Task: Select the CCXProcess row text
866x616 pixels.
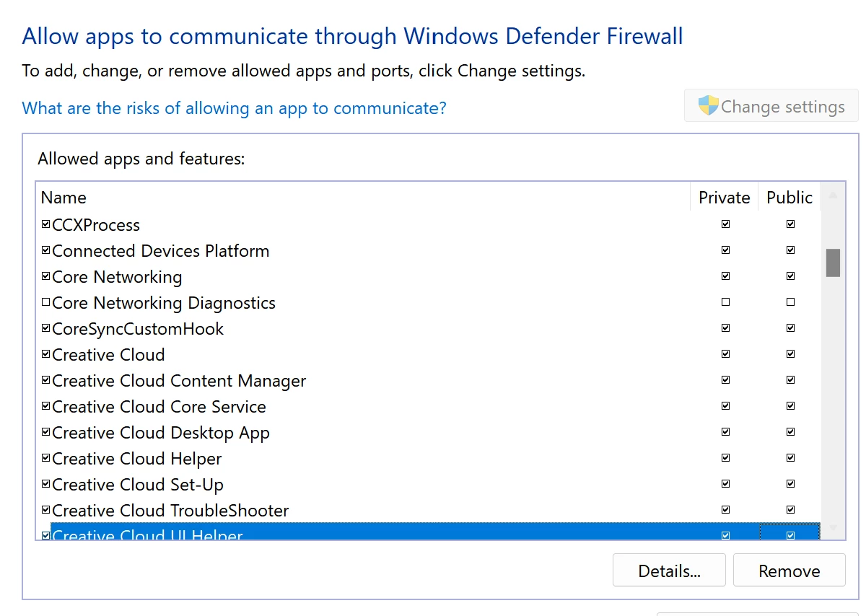Action: click(97, 225)
